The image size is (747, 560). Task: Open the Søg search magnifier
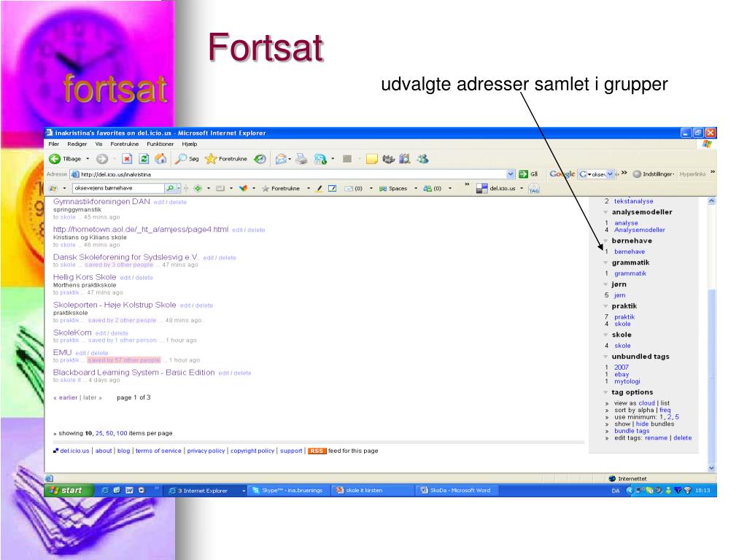[186, 159]
